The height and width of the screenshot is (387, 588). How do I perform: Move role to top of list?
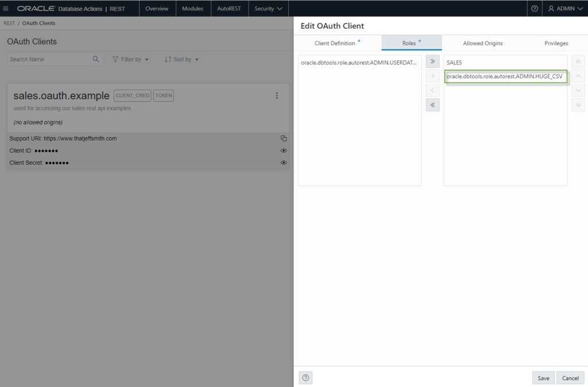(578, 61)
